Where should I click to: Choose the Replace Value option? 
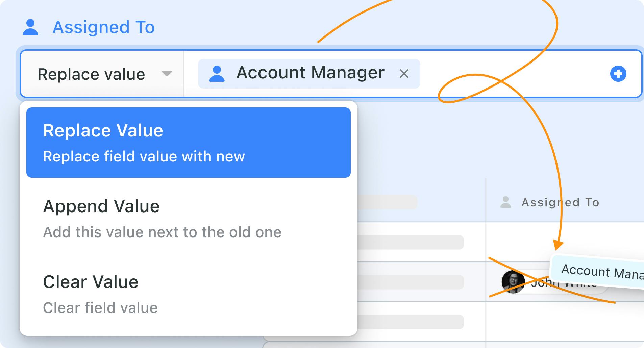(x=188, y=143)
